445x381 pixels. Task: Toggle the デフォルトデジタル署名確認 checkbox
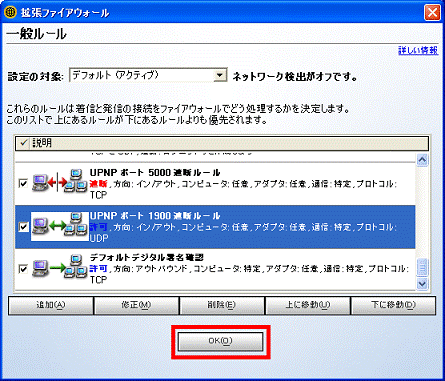click(x=23, y=269)
